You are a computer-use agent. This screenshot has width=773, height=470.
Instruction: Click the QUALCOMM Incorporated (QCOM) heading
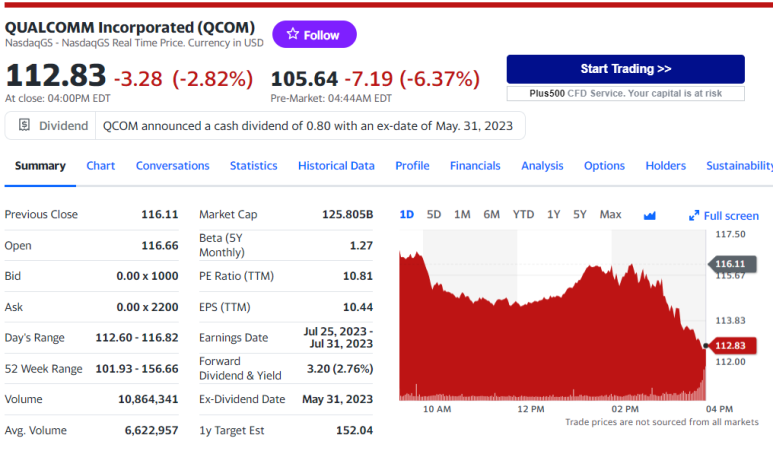(x=130, y=27)
